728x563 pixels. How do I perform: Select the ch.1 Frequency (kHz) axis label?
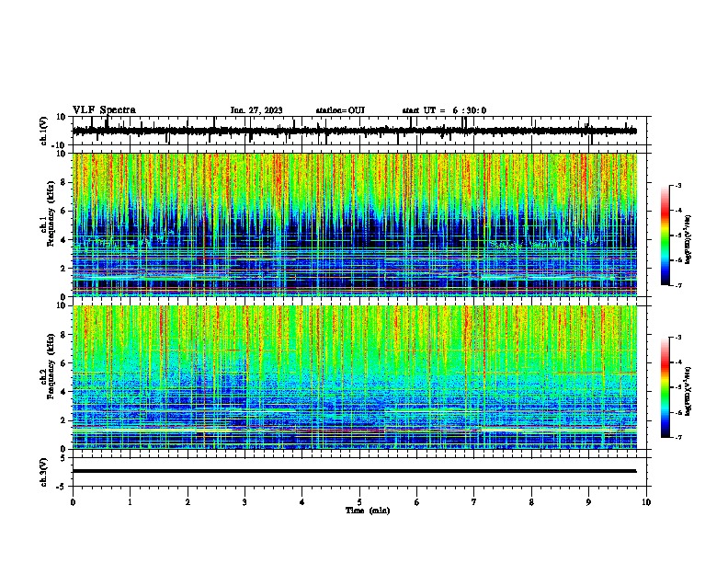pos(48,213)
